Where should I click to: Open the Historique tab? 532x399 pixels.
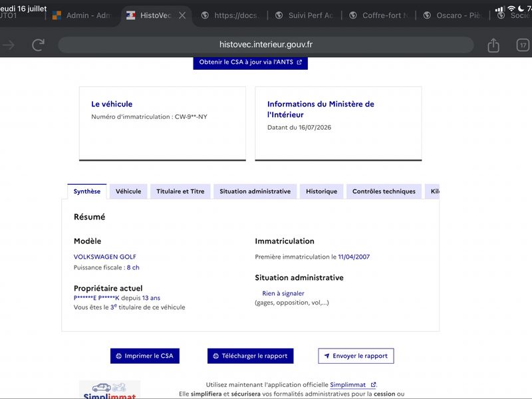click(321, 192)
